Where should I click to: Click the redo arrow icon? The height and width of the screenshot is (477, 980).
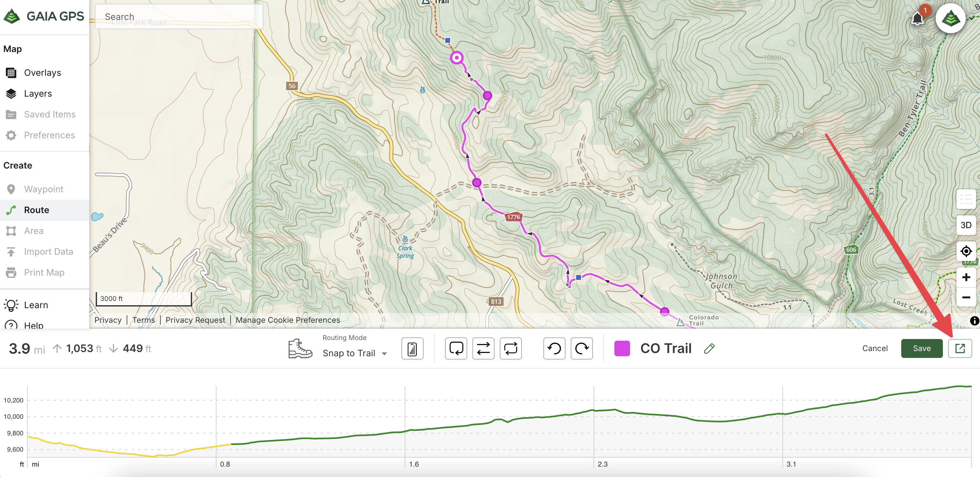(582, 348)
